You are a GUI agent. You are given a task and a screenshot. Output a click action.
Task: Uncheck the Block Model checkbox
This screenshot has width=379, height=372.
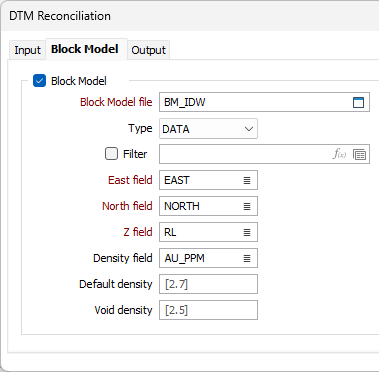coord(39,81)
